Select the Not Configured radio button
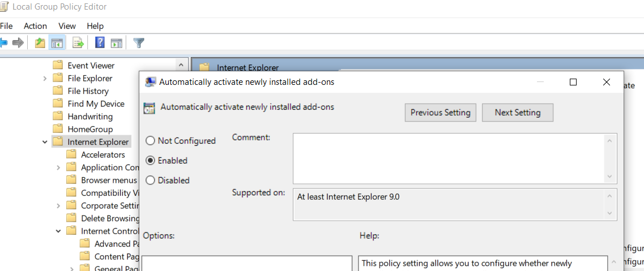The width and height of the screenshot is (644, 271). coord(151,141)
